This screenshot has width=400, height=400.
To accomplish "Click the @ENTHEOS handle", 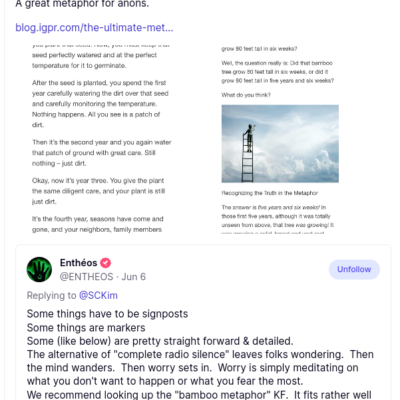I will coord(86,277).
